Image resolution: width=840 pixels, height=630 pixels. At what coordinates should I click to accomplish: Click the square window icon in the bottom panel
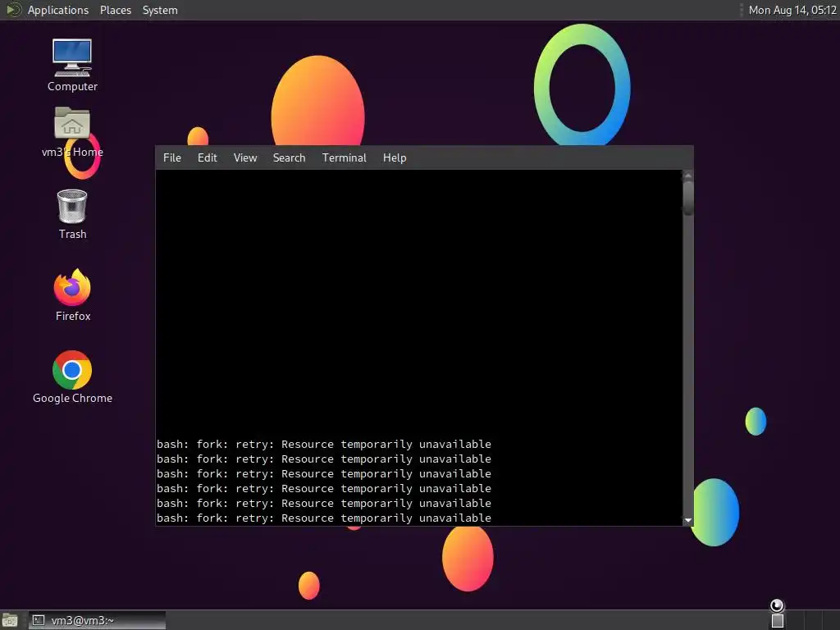(778, 621)
